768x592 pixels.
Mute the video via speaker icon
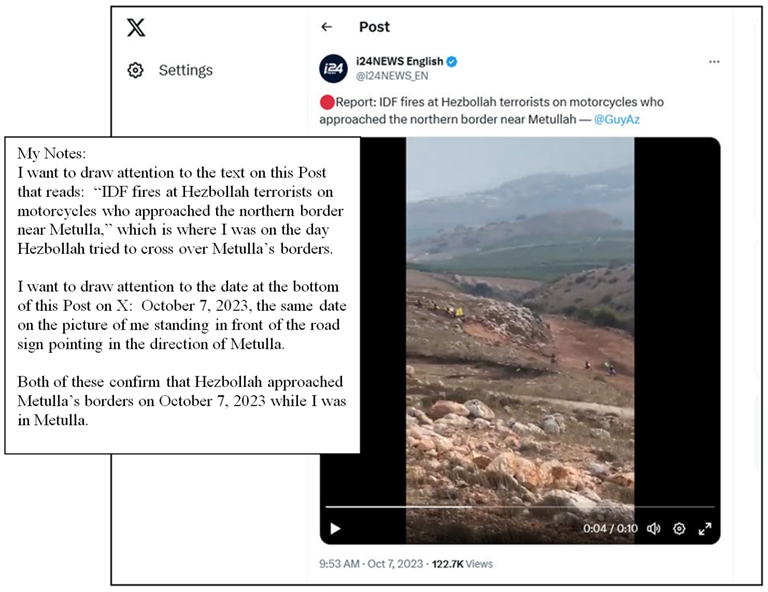coord(653,528)
